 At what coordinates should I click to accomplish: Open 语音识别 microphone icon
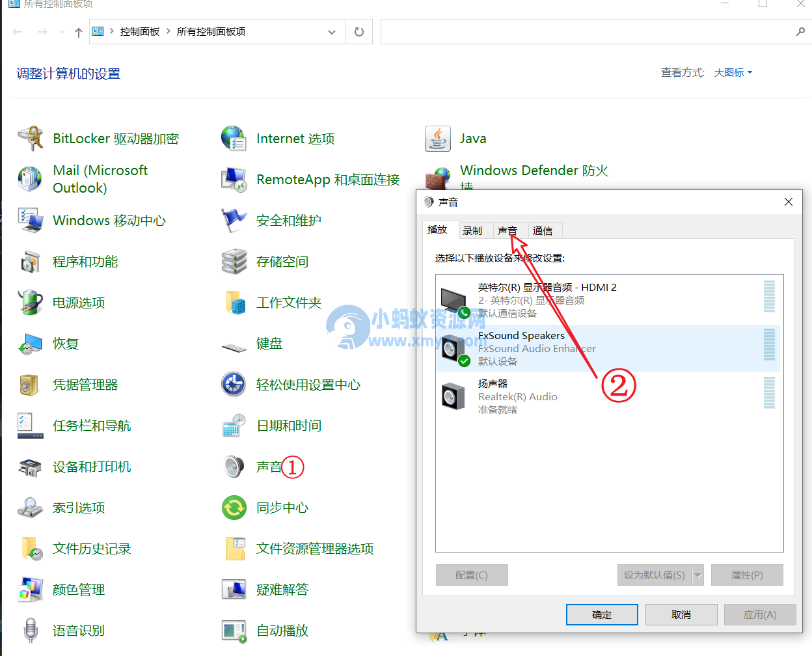[x=31, y=631]
